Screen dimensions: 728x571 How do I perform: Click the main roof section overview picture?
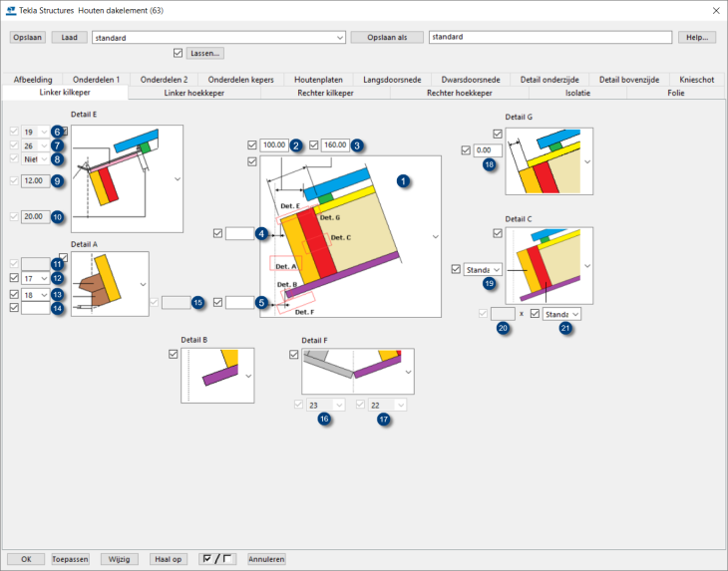pyautogui.click(x=350, y=236)
